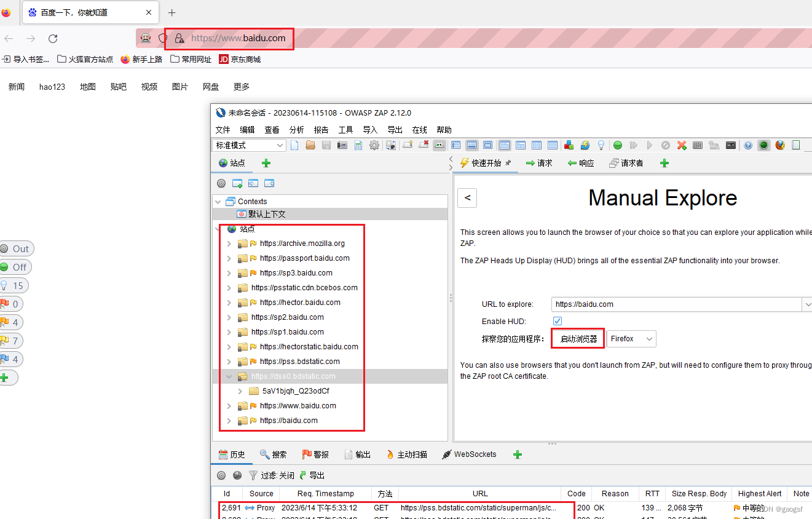Collapse the Contexts tree node
Screen dimensions: 812x519
point(218,202)
